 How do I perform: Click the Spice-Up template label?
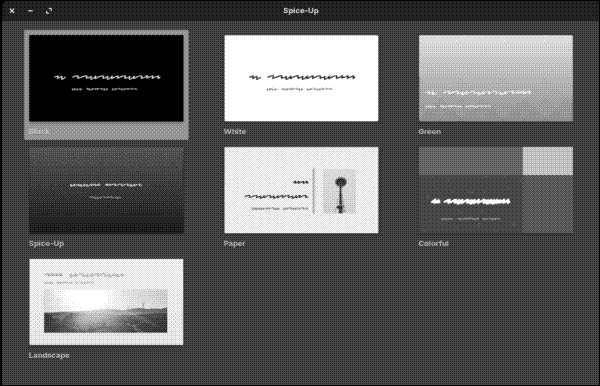click(46, 244)
